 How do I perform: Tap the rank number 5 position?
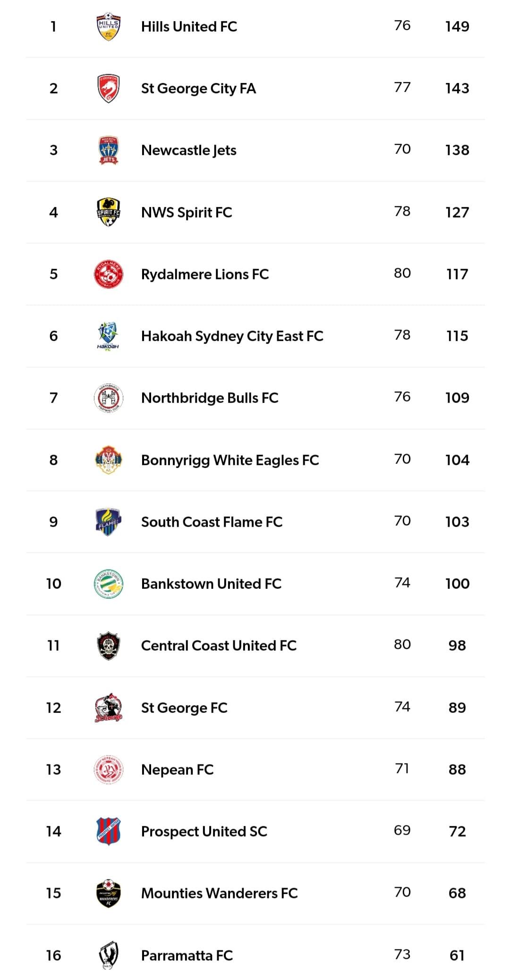point(53,274)
